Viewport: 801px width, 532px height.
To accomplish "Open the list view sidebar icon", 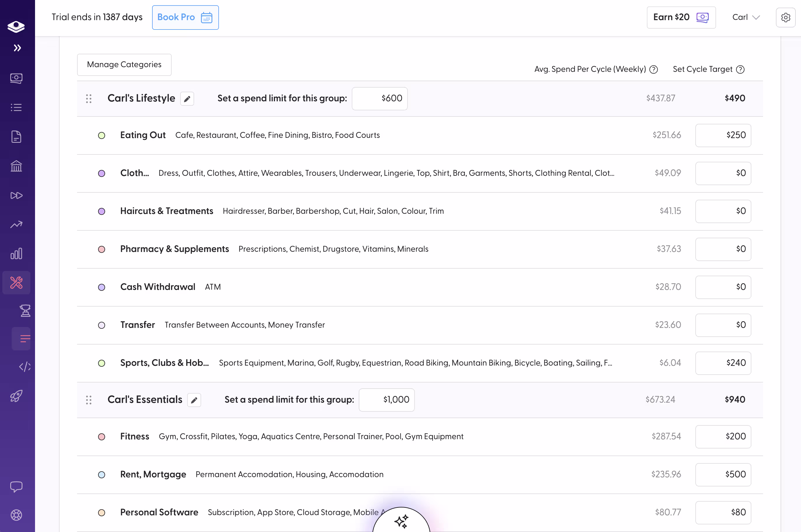I will tap(16, 107).
